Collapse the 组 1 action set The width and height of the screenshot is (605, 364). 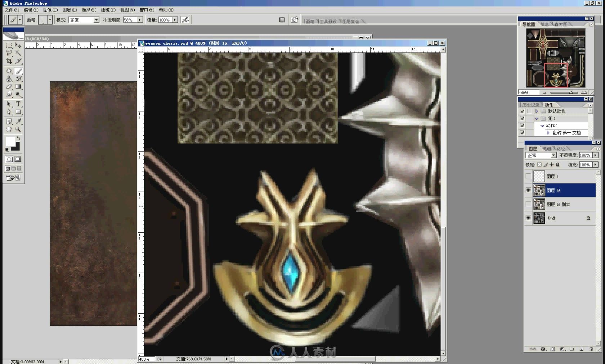537,118
